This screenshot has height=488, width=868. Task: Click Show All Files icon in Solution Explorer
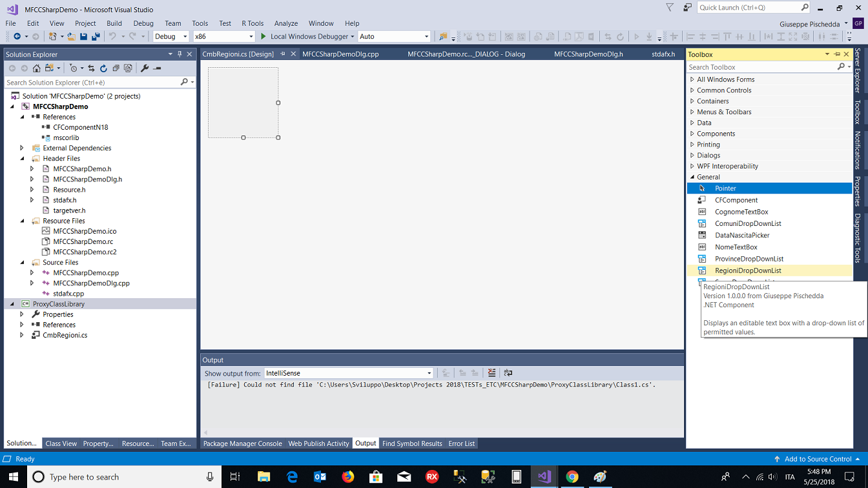coord(128,68)
